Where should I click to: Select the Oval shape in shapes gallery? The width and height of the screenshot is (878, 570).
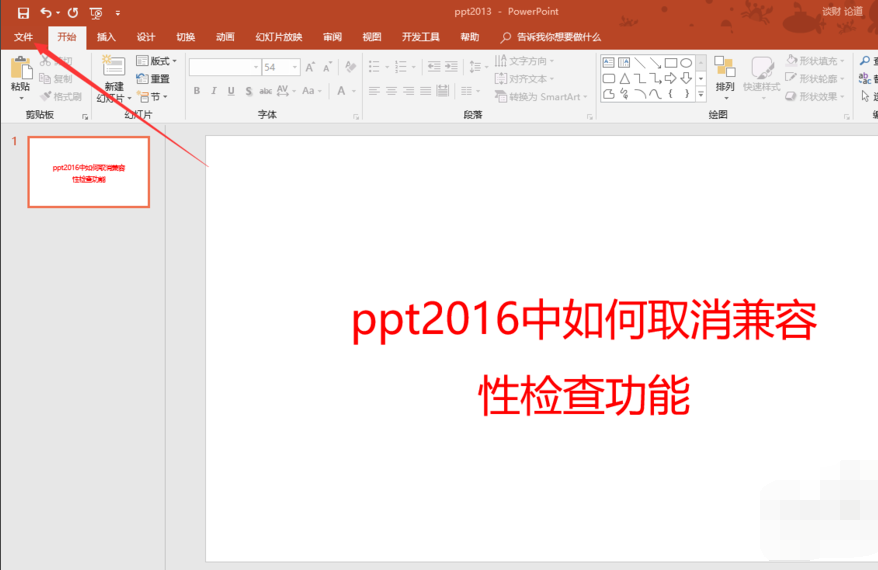(x=686, y=63)
